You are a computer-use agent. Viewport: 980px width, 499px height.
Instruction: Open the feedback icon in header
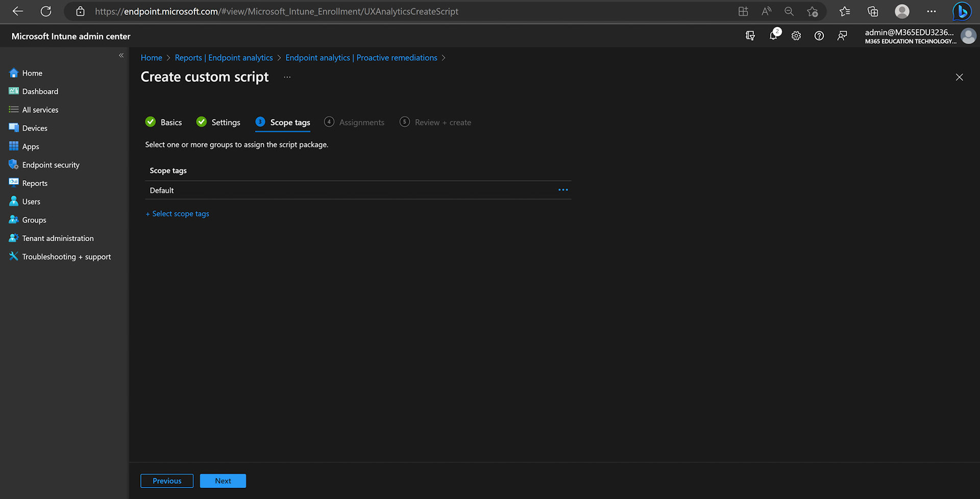pyautogui.click(x=842, y=36)
